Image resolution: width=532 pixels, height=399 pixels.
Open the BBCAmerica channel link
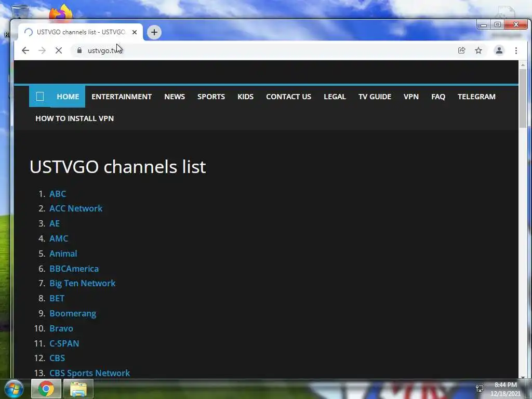[74, 269]
